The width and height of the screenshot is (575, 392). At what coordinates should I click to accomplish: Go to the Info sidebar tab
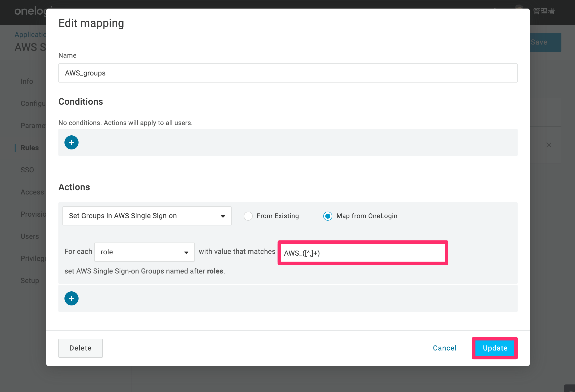coord(27,81)
